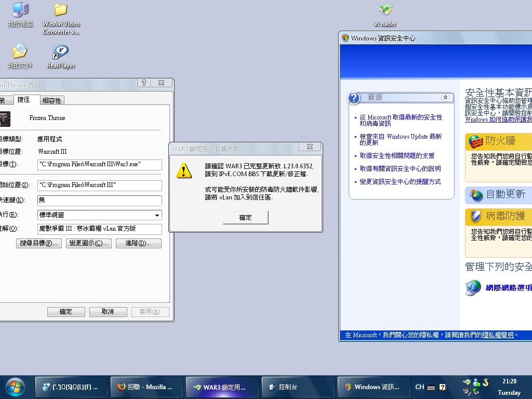
Task: Click the 防火牆 firewall icon
Action: click(x=475, y=141)
